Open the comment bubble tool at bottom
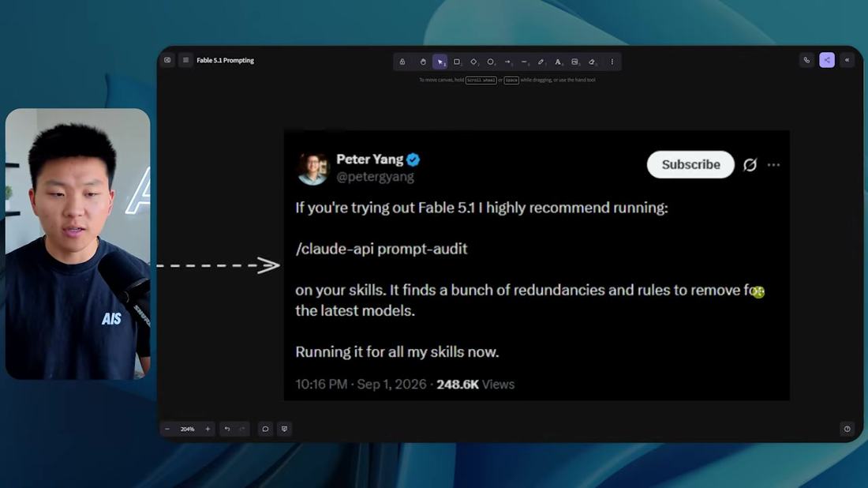This screenshot has height=488, width=868. (x=265, y=429)
